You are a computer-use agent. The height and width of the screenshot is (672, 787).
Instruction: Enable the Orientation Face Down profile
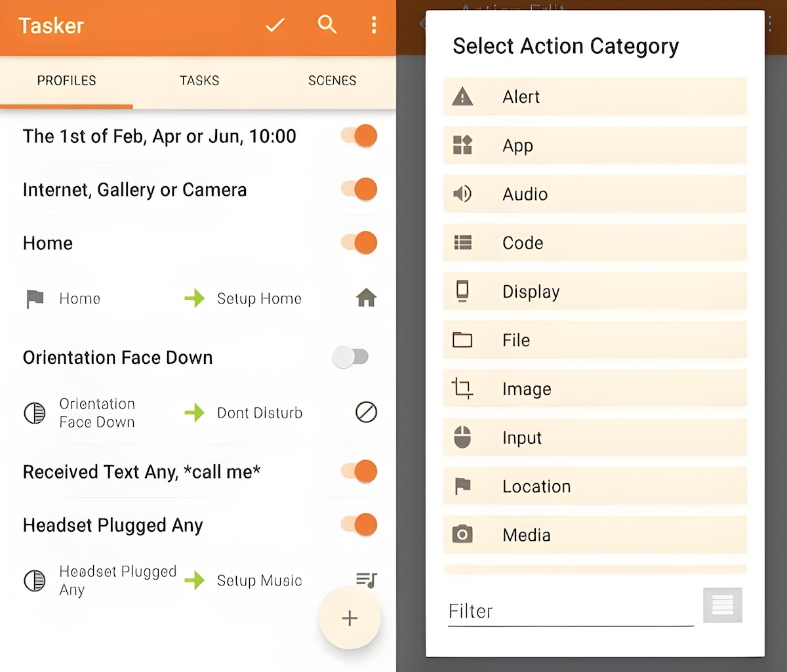click(350, 357)
